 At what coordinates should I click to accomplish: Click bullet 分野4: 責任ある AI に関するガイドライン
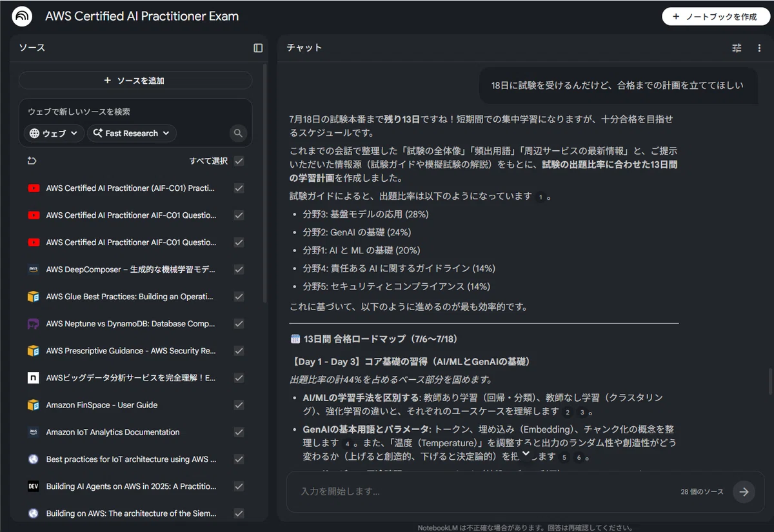[x=399, y=268]
